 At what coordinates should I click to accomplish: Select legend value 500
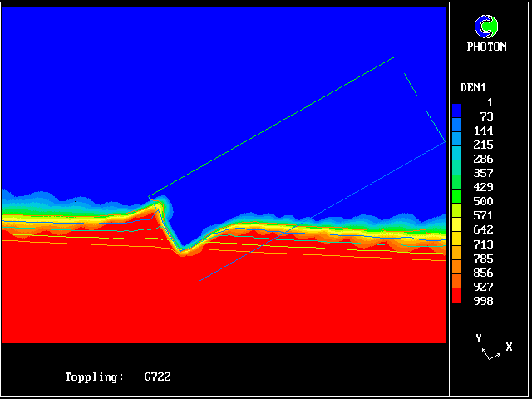pyautogui.click(x=483, y=201)
